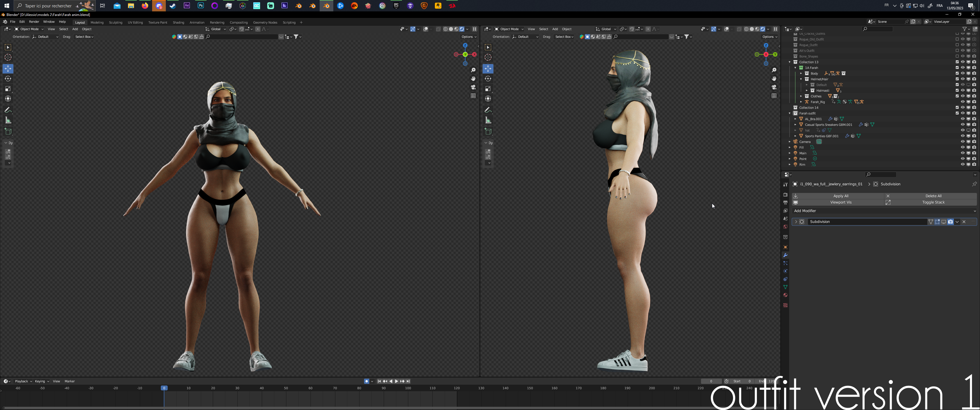Image resolution: width=980 pixels, height=410 pixels.
Task: Pause viewport updates in the left viewport
Action: (x=474, y=29)
